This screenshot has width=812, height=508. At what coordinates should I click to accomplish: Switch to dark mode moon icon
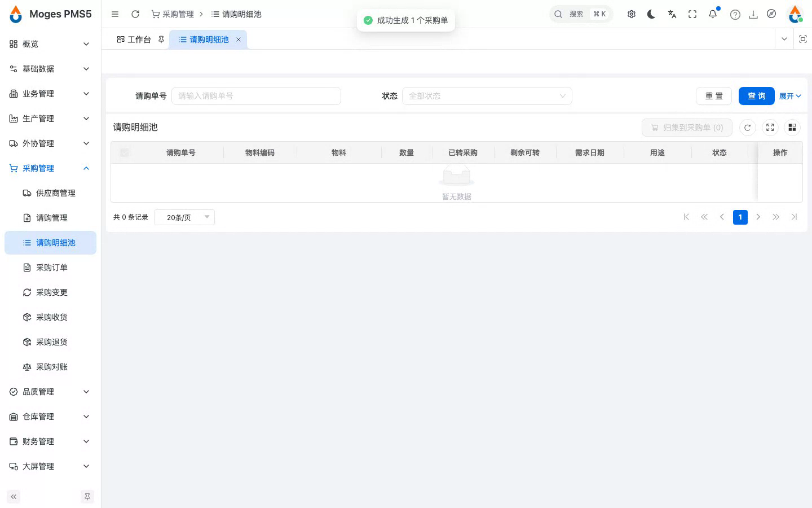click(x=651, y=14)
